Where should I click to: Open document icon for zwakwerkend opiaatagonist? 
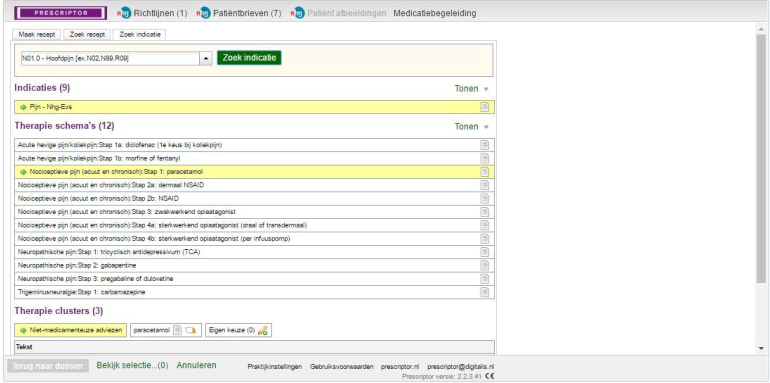pos(484,212)
